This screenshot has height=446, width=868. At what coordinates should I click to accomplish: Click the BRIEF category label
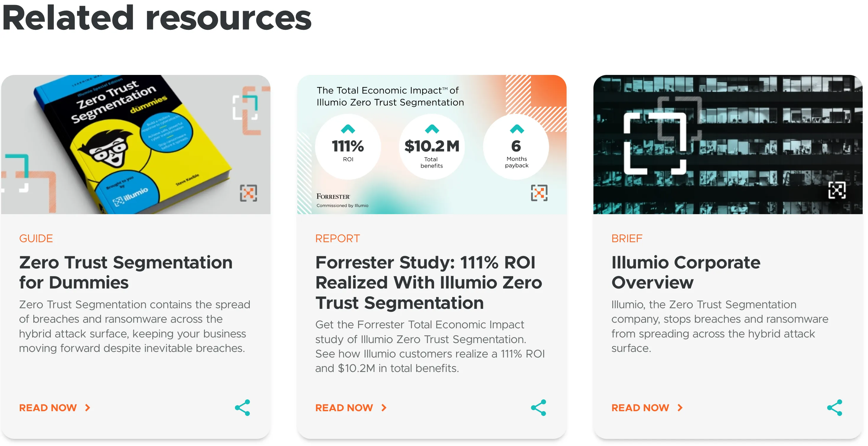pos(627,238)
